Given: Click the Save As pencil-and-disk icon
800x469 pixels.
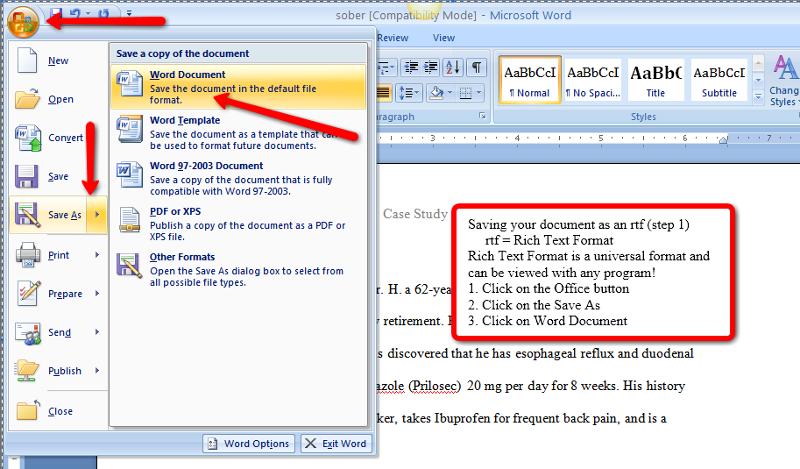Looking at the screenshot, I should point(28,215).
